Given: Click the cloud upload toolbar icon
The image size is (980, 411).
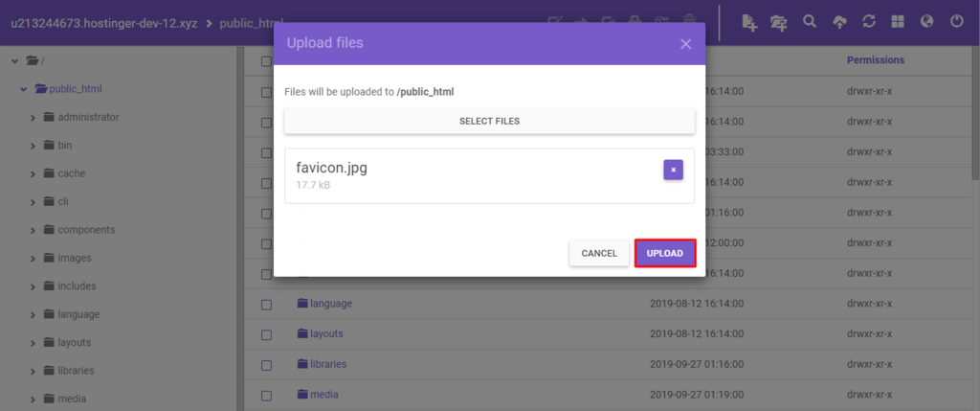Looking at the screenshot, I should coord(839,22).
